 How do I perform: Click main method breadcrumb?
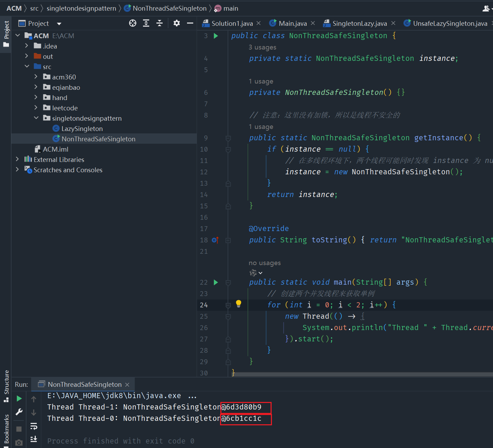pos(226,8)
